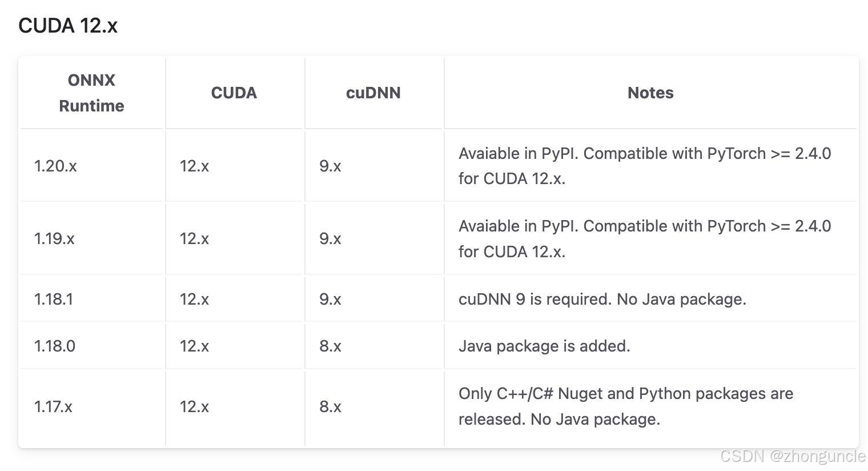Click the CSDN @zhonguncle watermark

click(x=793, y=456)
